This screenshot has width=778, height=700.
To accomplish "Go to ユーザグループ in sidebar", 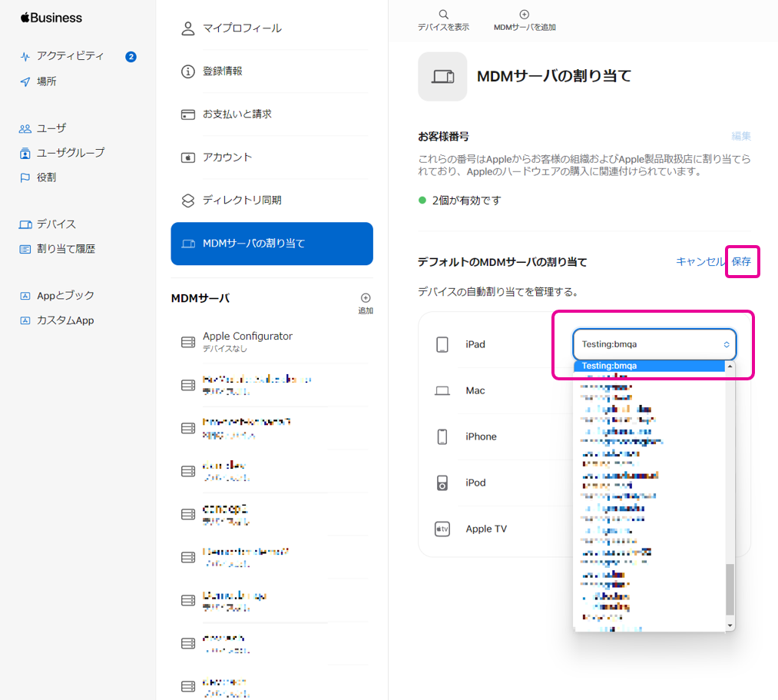I will pyautogui.click(x=71, y=153).
